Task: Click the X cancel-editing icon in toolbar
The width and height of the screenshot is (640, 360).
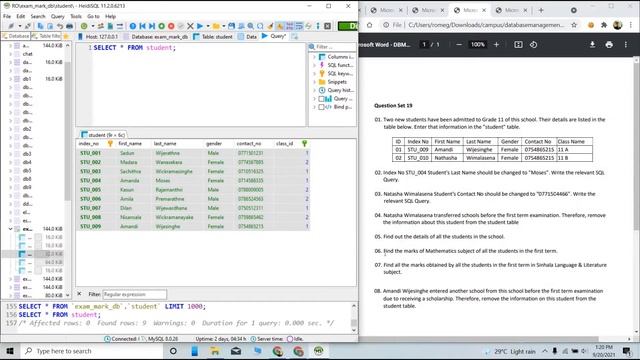Action: (190, 26)
